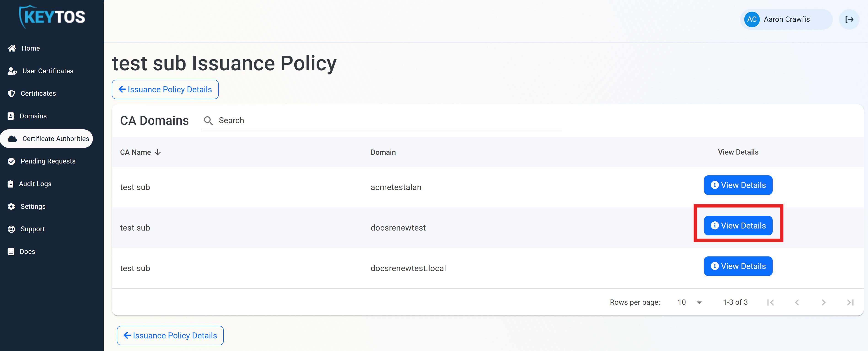View Details for docsrenewtest domain
The image size is (868, 351).
click(738, 226)
